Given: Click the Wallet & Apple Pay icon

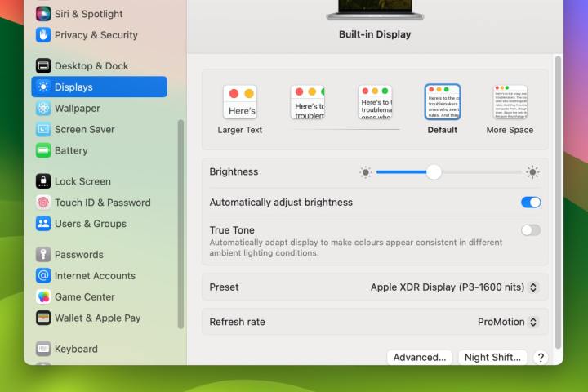Looking at the screenshot, I should click(x=43, y=318).
